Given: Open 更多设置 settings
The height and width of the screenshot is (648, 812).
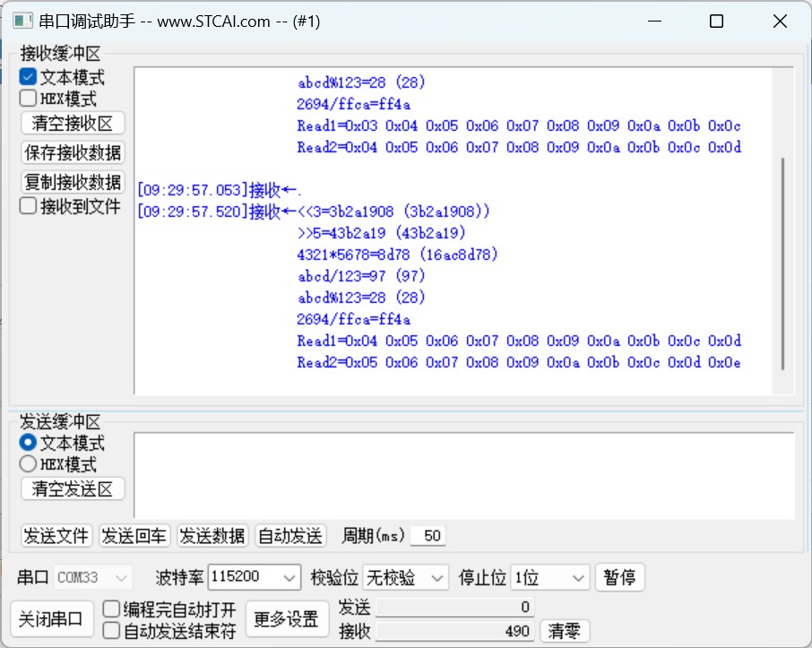Looking at the screenshot, I should [x=287, y=619].
